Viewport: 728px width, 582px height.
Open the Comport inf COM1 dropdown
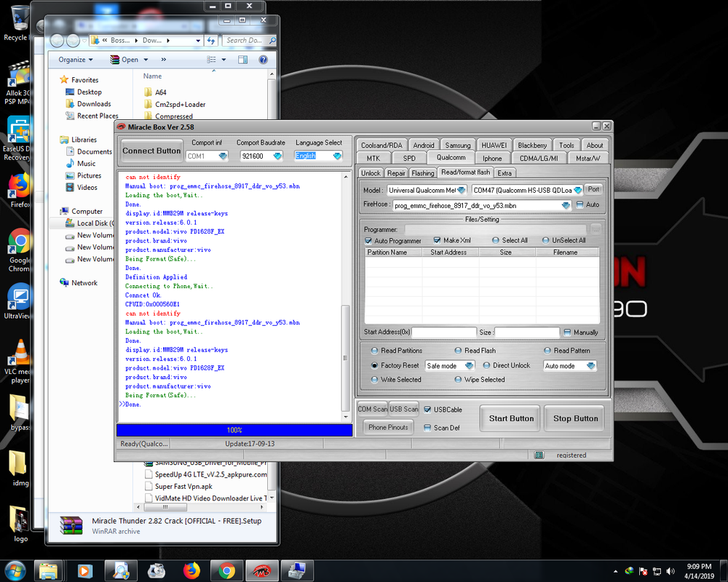pyautogui.click(x=223, y=156)
